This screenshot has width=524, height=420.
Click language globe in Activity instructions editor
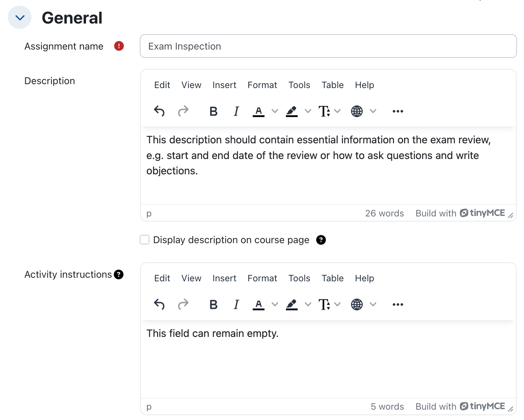coord(357,304)
